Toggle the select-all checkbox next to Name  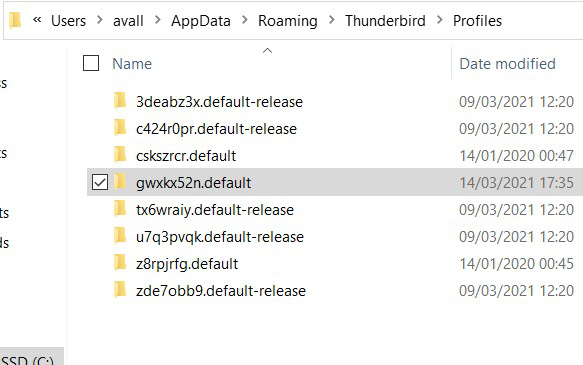tap(91, 63)
